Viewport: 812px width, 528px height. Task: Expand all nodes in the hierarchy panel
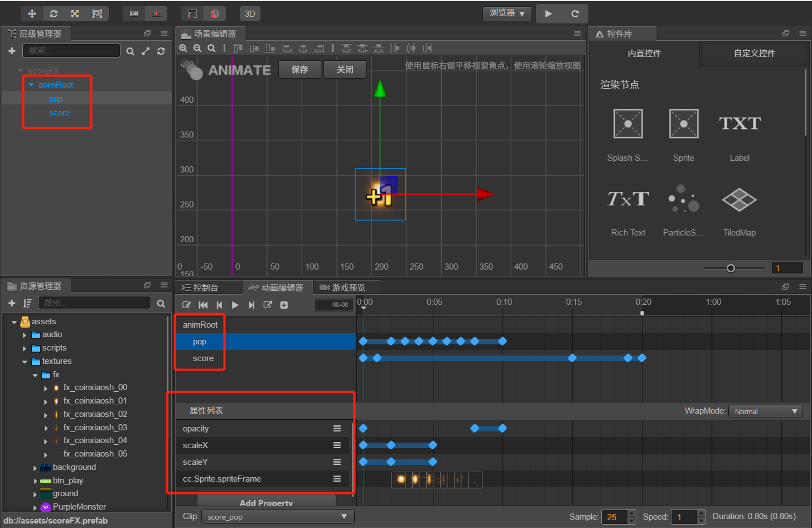[x=146, y=51]
